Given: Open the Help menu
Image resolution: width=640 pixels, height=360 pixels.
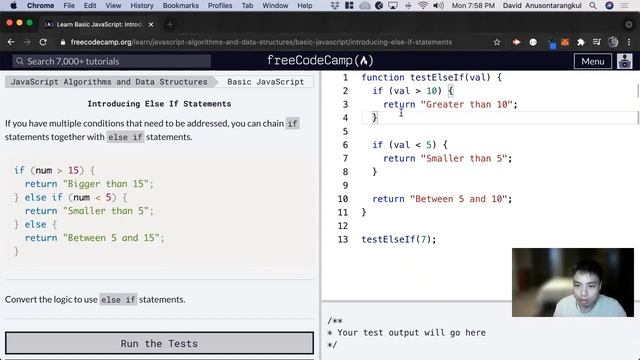Looking at the screenshot, I should click(x=304, y=5).
